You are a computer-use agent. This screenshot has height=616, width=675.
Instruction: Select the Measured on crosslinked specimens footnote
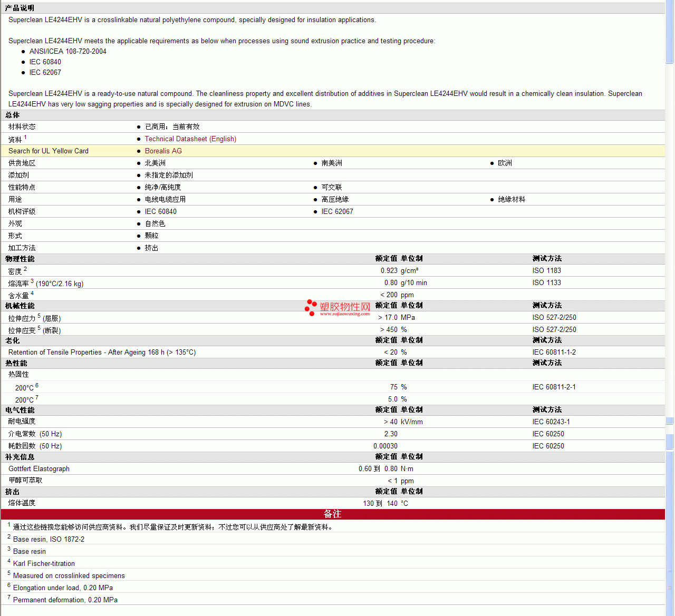point(69,576)
